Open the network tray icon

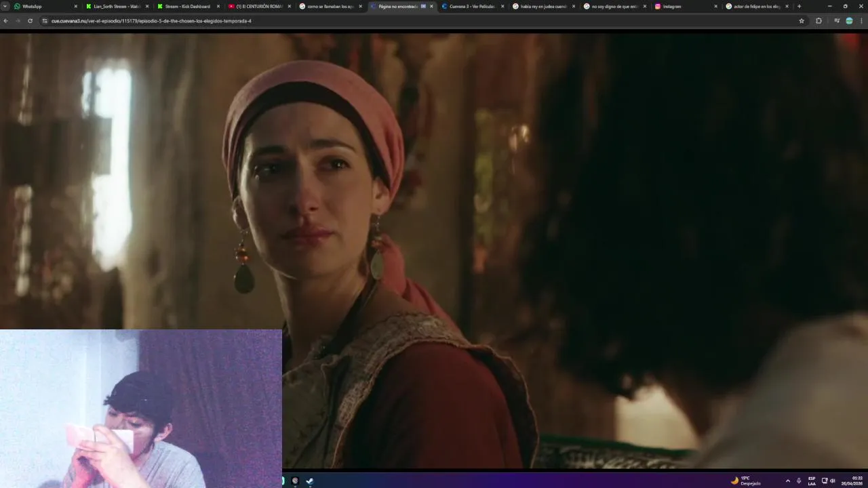[x=825, y=481]
